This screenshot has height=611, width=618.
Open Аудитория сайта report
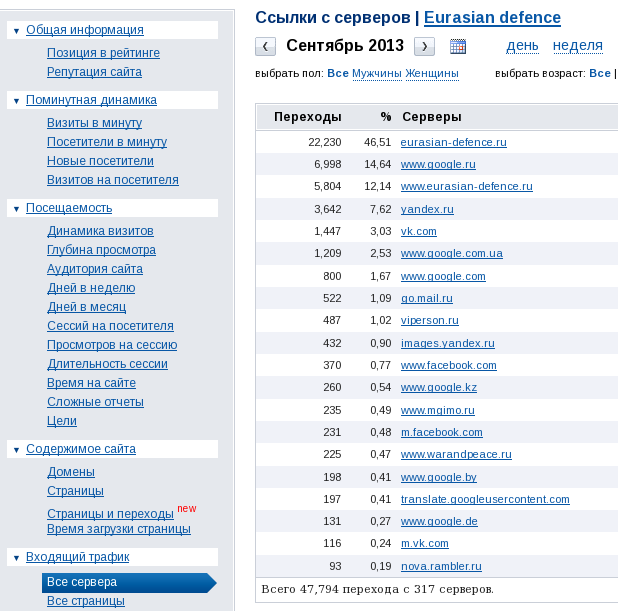click(95, 269)
